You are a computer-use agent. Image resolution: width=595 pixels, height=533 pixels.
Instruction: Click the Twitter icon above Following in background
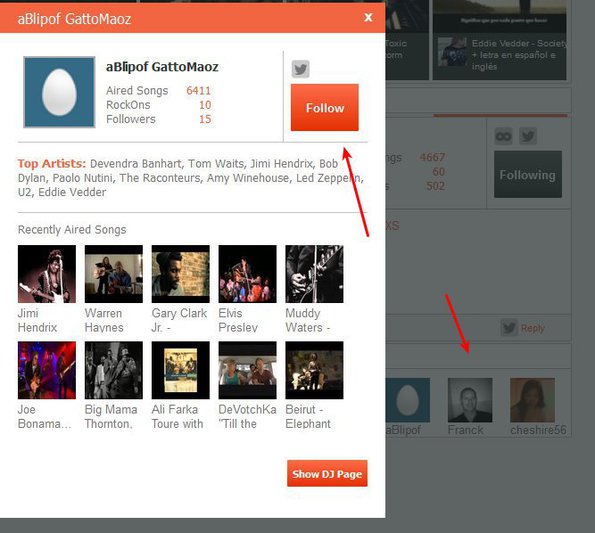(527, 136)
